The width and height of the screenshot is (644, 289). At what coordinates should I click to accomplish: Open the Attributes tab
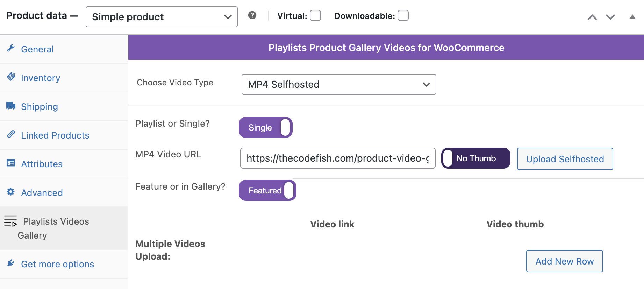(x=64, y=164)
